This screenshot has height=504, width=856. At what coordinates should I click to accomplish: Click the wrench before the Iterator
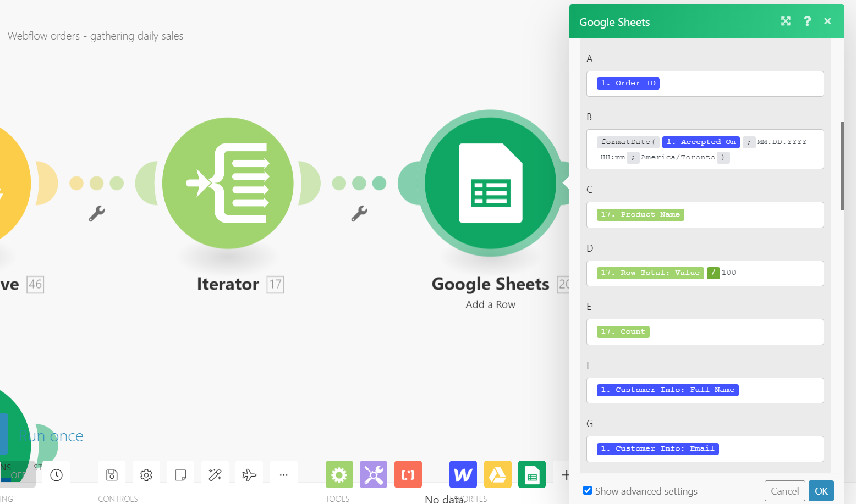click(x=97, y=213)
